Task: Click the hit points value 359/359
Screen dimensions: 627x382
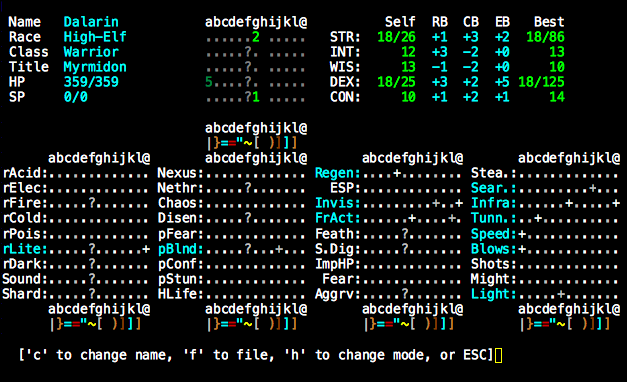Action: point(91,82)
